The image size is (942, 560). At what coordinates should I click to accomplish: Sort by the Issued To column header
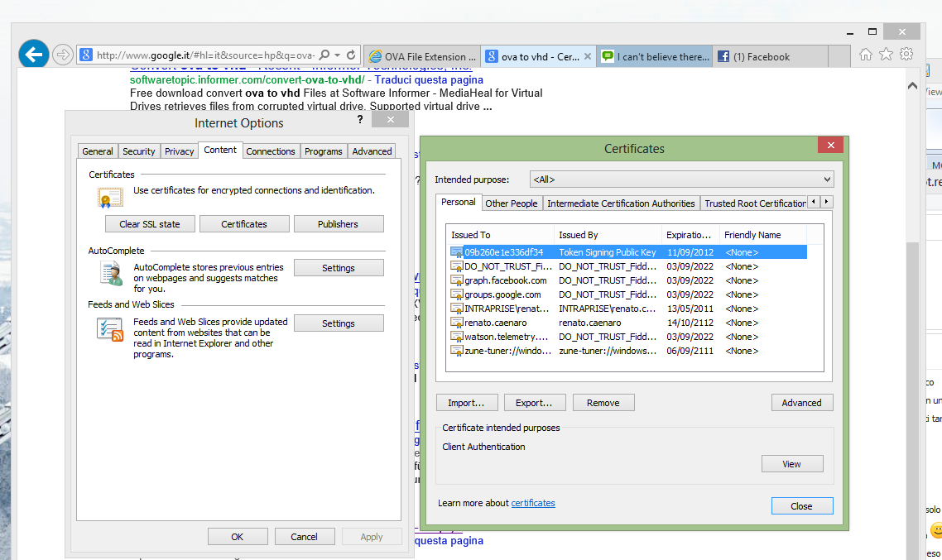(500, 235)
